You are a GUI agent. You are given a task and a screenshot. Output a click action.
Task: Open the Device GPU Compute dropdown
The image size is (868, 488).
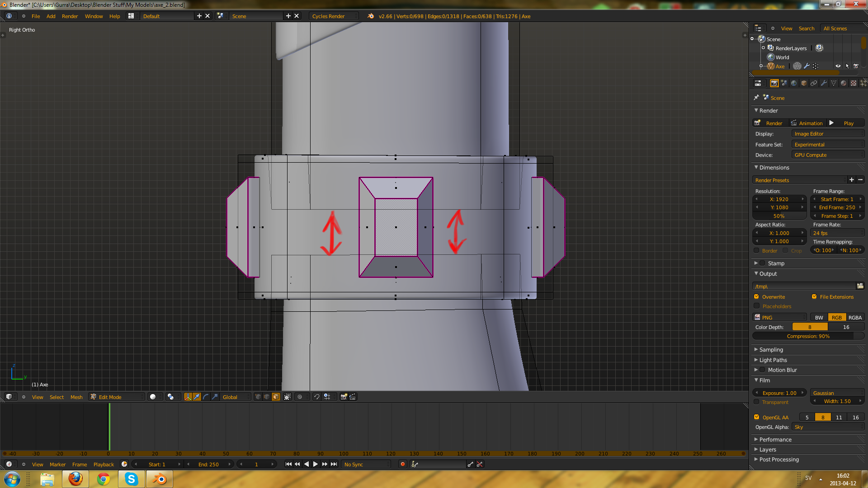[x=828, y=155]
